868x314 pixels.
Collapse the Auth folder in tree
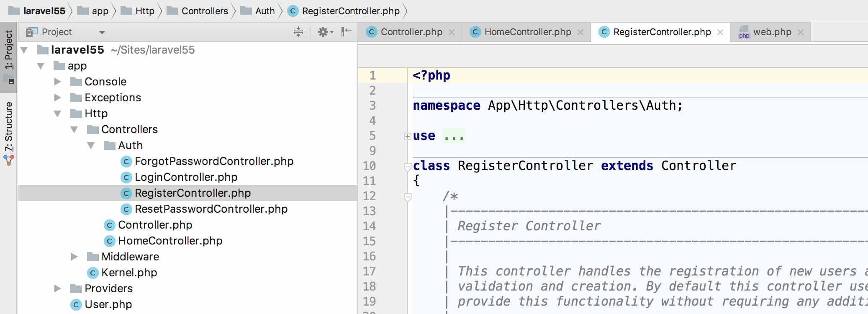coord(91,145)
